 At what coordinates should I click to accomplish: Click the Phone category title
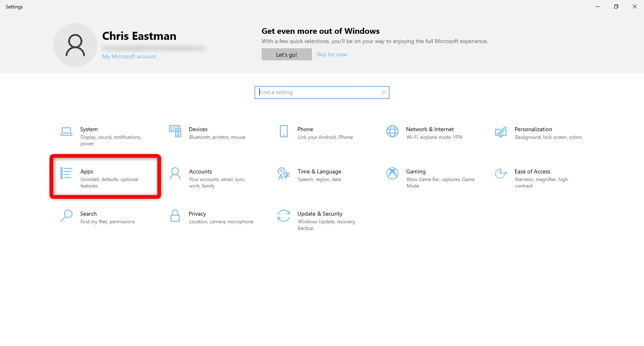coord(305,129)
